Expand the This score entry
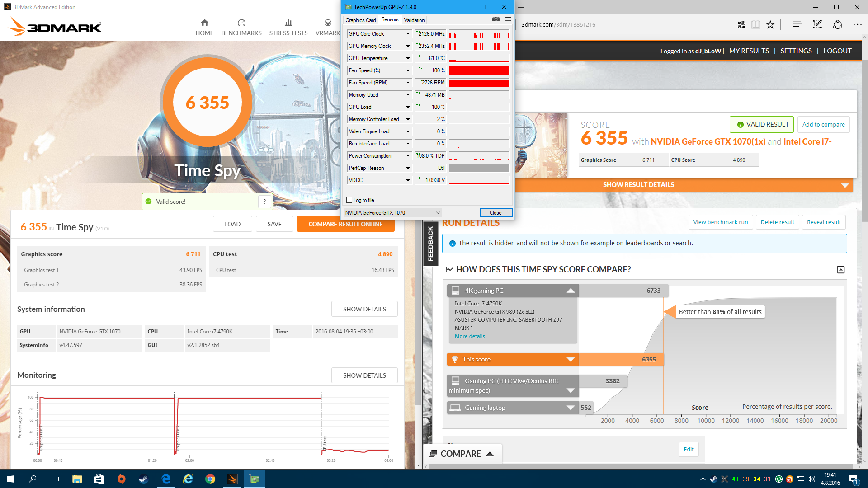Viewport: 868px width, 488px height. pos(571,359)
